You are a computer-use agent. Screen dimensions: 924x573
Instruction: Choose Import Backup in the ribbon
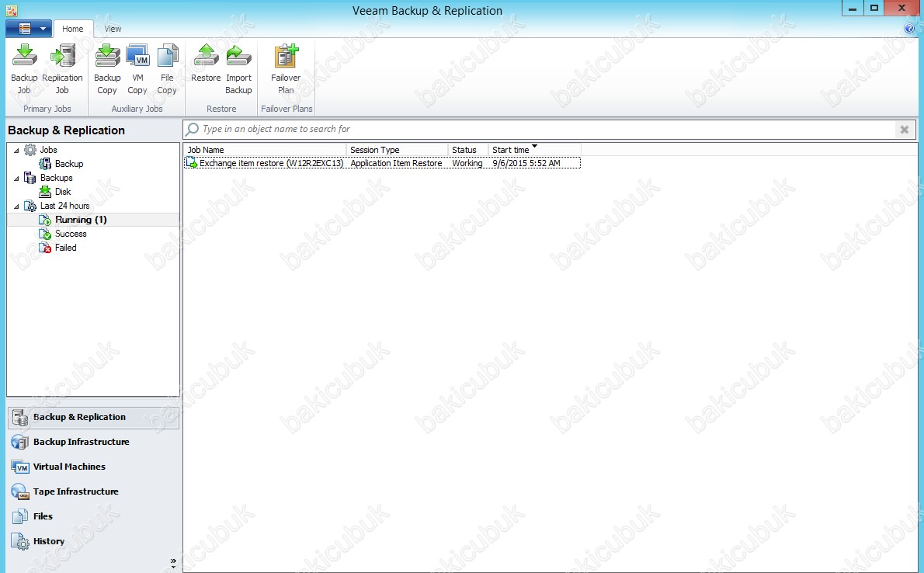click(238, 70)
